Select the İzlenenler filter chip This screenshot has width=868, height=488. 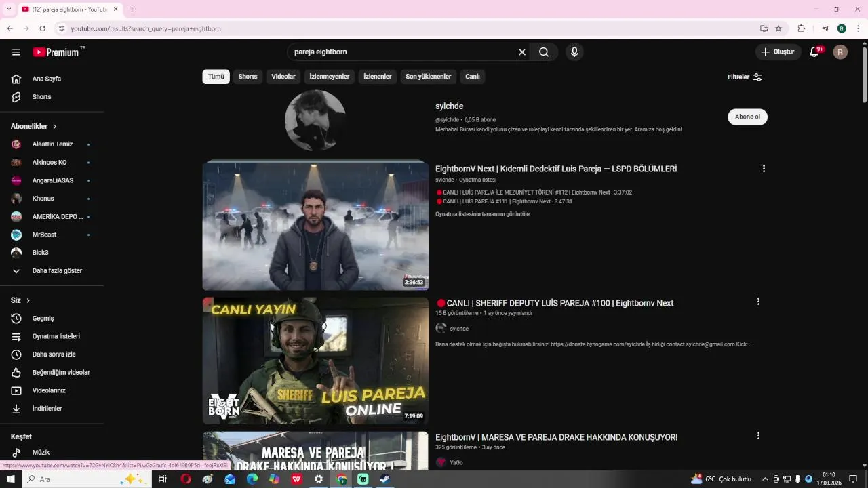pyautogui.click(x=378, y=77)
